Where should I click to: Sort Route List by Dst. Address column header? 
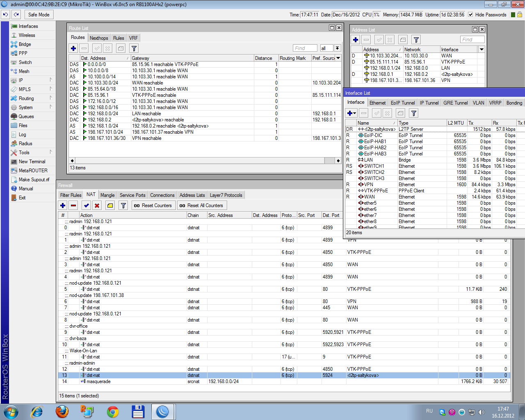(105, 58)
